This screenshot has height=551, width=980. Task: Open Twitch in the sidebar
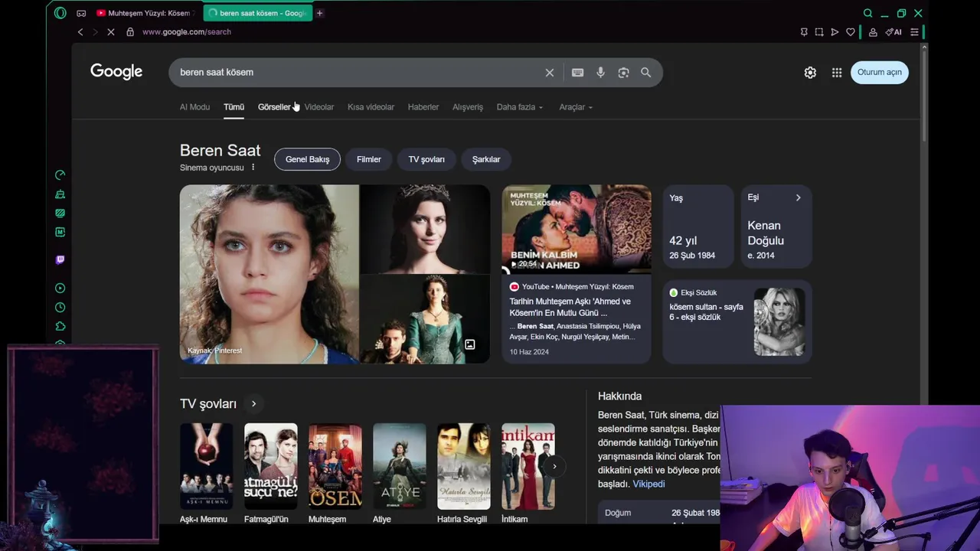60,260
